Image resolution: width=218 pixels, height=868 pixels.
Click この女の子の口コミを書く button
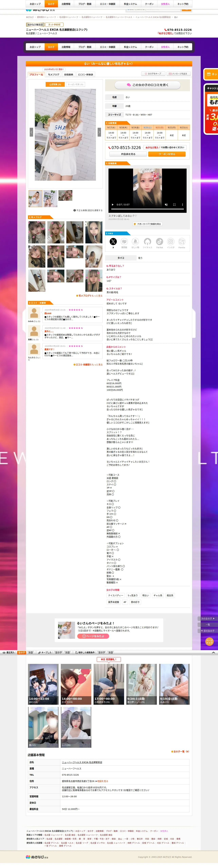coord(147,85)
